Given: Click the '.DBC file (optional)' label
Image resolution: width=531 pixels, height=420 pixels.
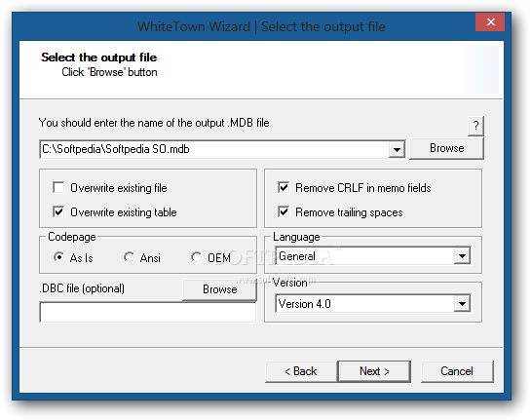Looking at the screenshot, I should pos(82,288).
